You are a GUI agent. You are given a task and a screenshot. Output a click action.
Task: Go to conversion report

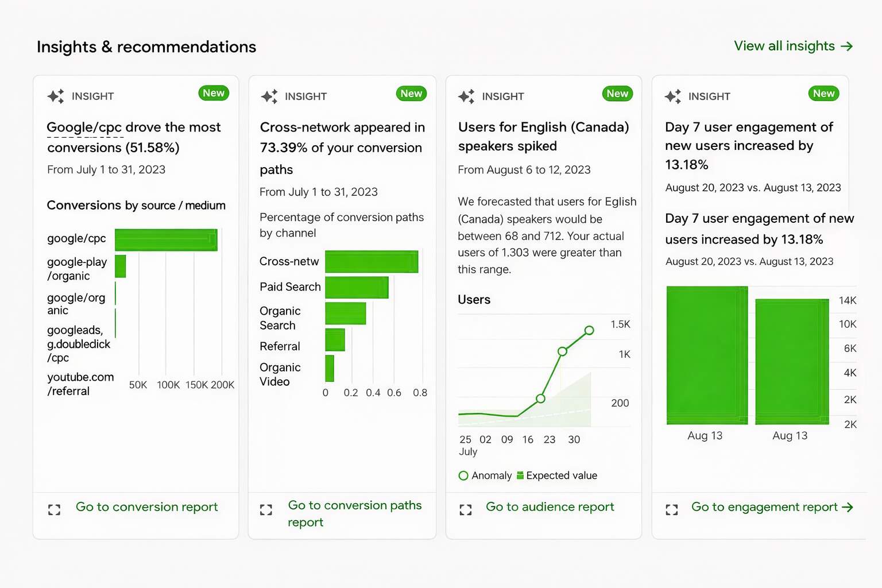click(146, 507)
